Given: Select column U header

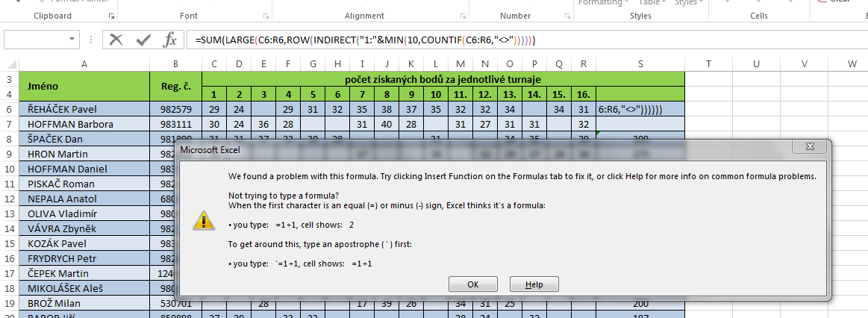Looking at the screenshot, I should (x=756, y=64).
